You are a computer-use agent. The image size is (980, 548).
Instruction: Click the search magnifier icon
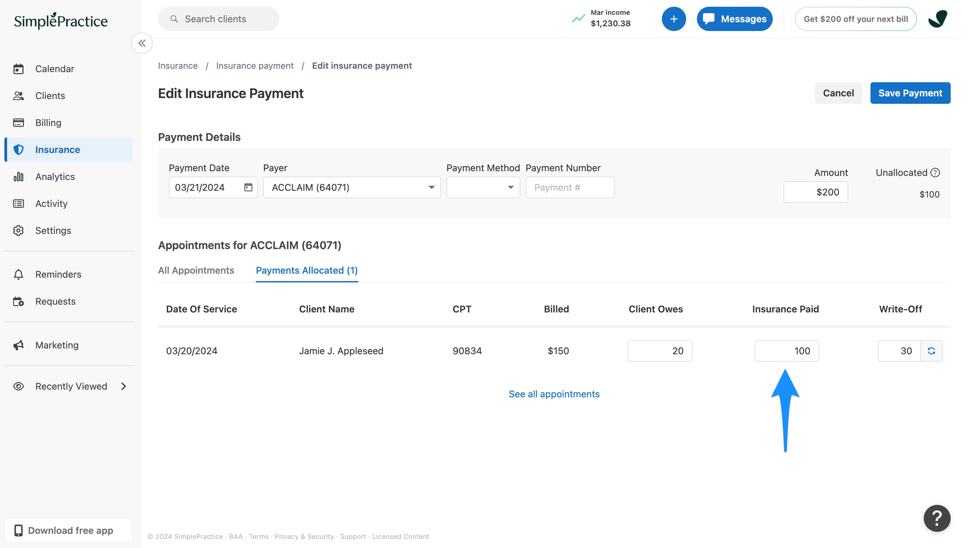click(174, 19)
